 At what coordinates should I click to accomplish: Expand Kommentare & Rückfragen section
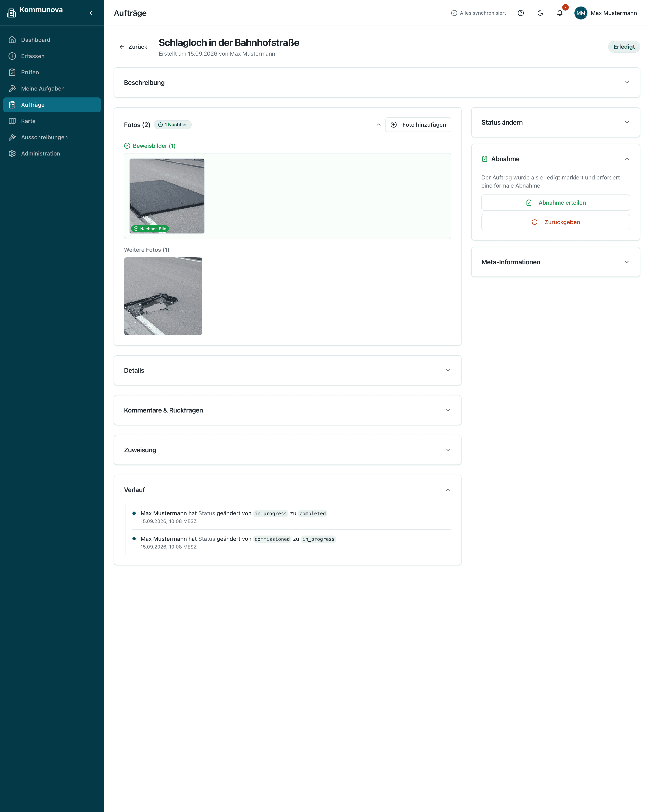[287, 410]
